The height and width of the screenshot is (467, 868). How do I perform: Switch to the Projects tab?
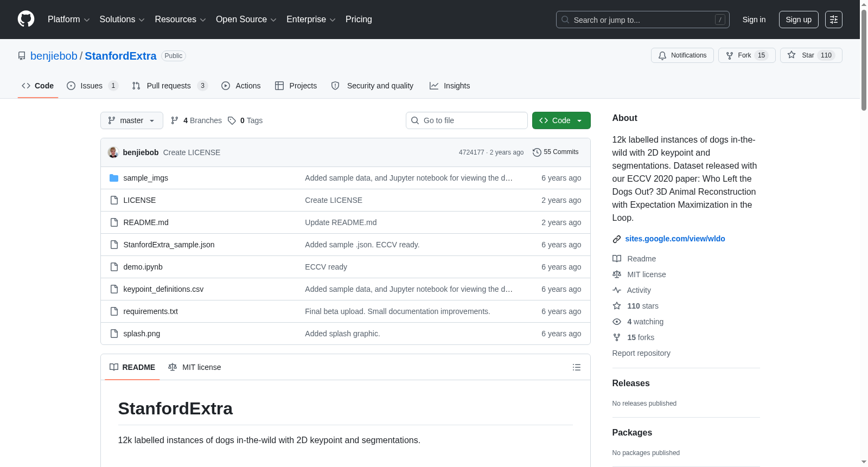(296, 86)
